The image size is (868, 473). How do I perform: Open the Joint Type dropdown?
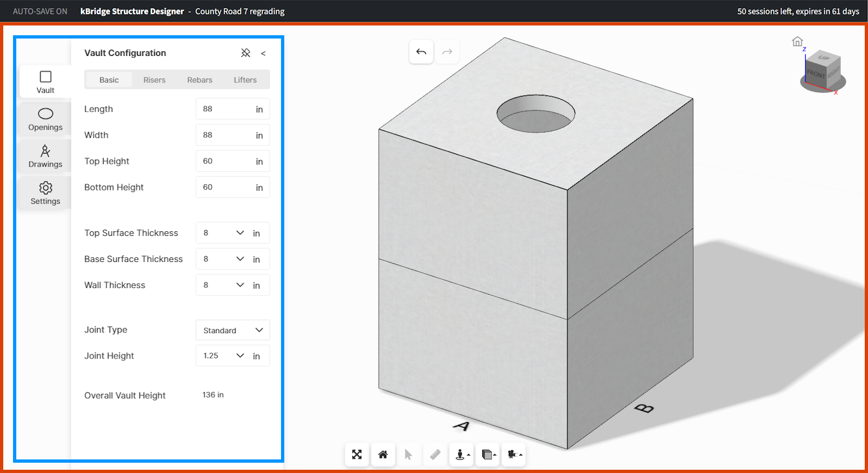(x=233, y=330)
